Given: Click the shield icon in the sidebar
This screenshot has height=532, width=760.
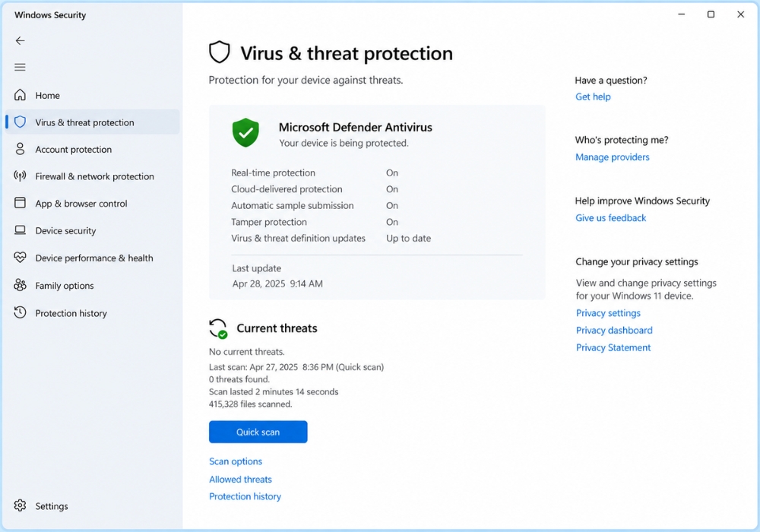Looking at the screenshot, I should (20, 122).
